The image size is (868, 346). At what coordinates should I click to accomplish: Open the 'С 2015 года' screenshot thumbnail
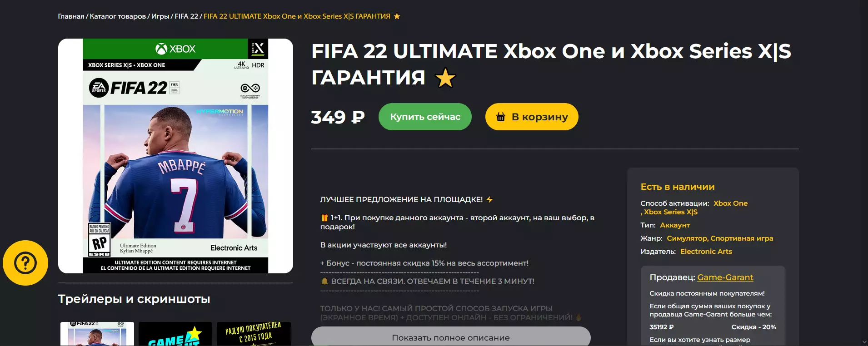click(254, 334)
